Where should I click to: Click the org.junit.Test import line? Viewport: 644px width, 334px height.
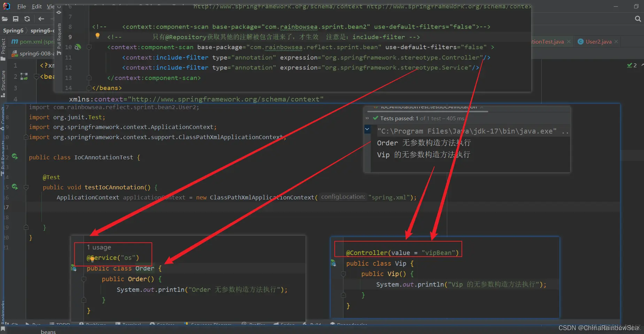(67, 117)
